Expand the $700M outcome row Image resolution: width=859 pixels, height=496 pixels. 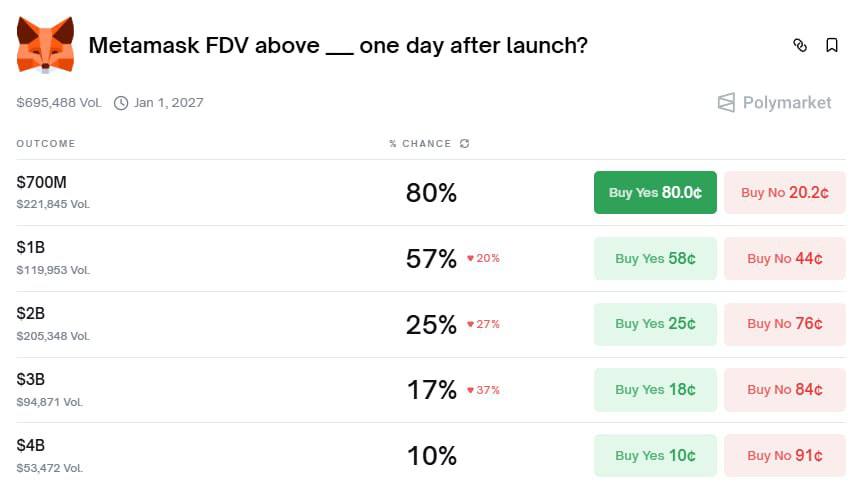41,183
